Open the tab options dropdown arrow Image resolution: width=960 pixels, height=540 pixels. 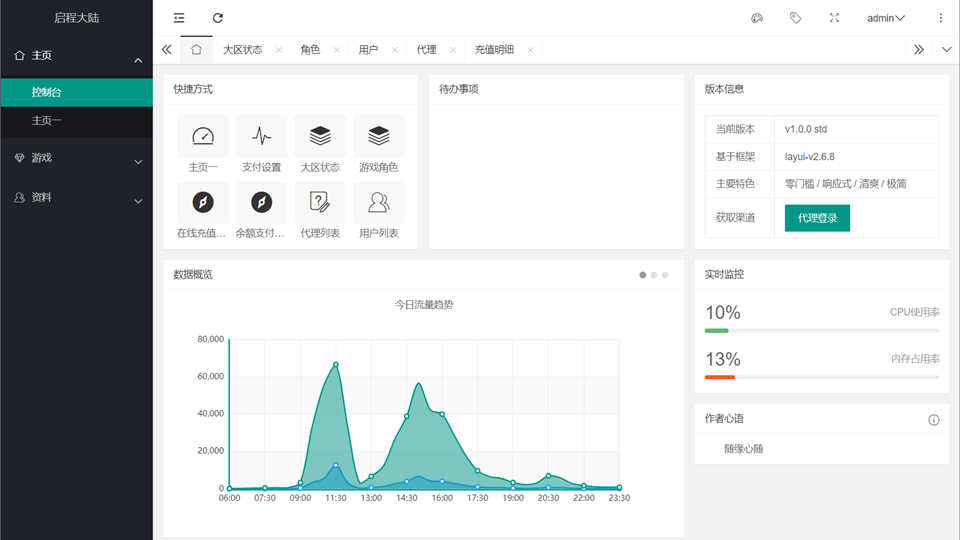[946, 50]
